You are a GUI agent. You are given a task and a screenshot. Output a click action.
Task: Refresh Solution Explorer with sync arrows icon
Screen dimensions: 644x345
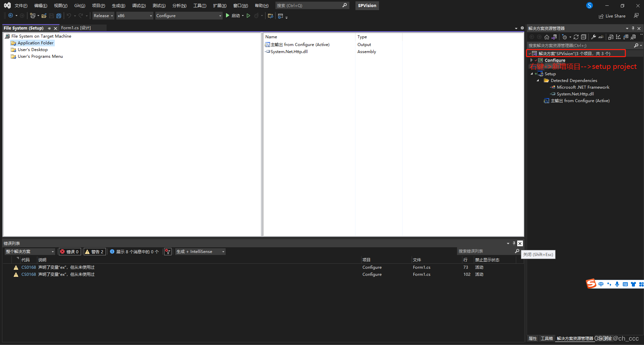576,37
